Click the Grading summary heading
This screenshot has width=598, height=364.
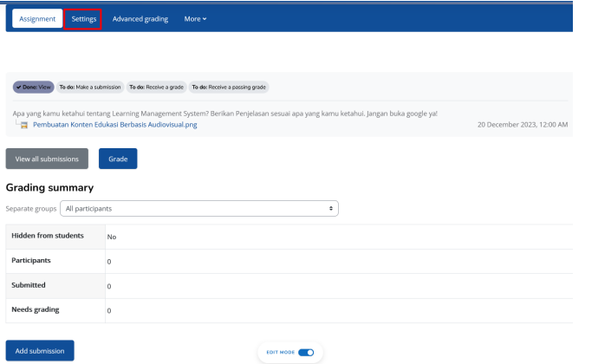click(x=49, y=187)
